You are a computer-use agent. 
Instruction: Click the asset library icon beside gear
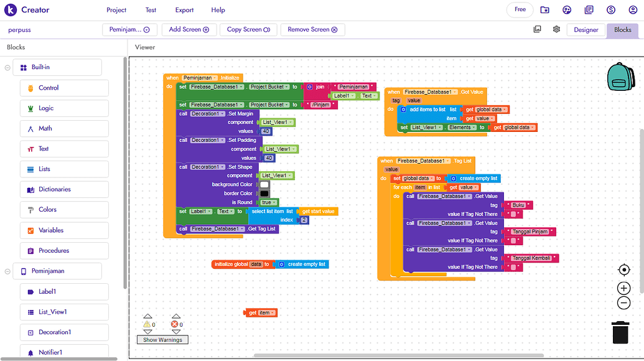click(537, 29)
